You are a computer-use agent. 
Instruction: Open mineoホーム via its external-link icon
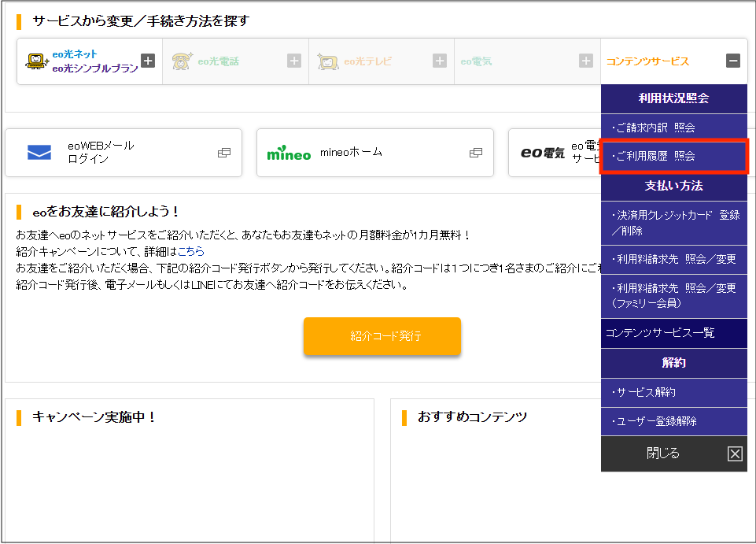coord(475,153)
